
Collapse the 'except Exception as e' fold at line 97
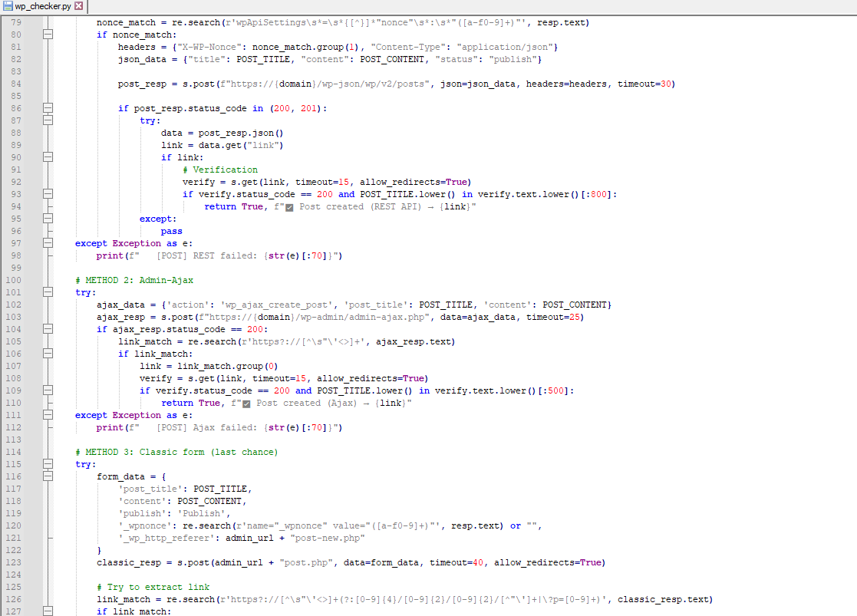pos(48,243)
